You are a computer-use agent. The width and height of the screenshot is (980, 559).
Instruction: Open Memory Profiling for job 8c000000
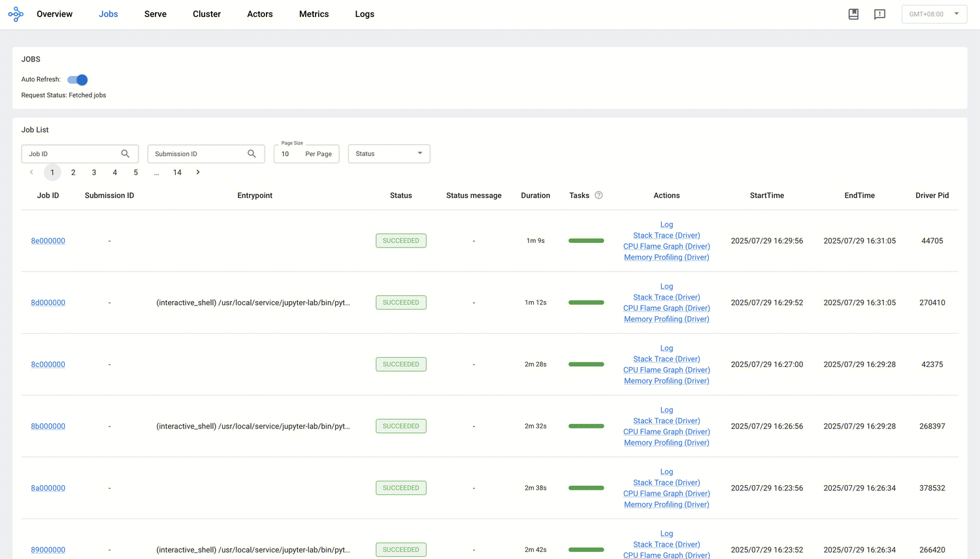[x=666, y=381]
